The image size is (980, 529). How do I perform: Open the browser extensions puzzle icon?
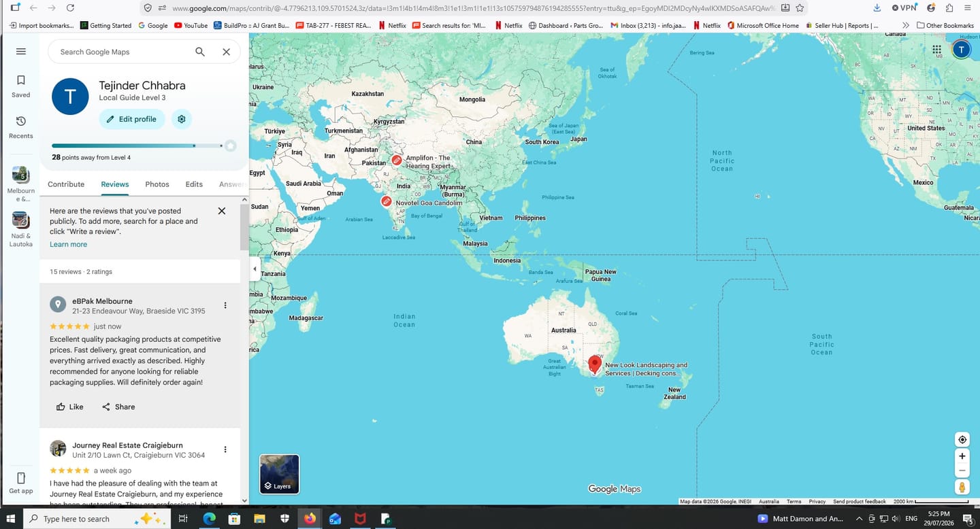click(x=949, y=8)
